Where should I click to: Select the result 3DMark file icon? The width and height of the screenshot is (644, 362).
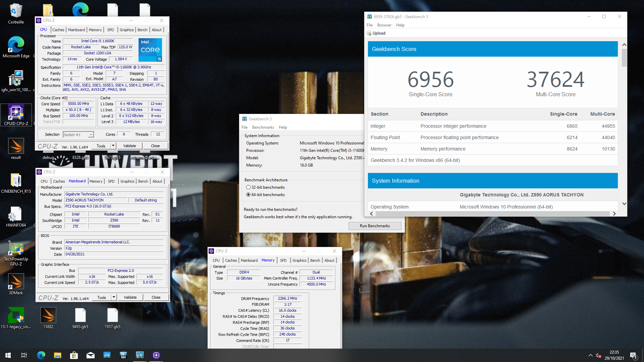click(16, 148)
